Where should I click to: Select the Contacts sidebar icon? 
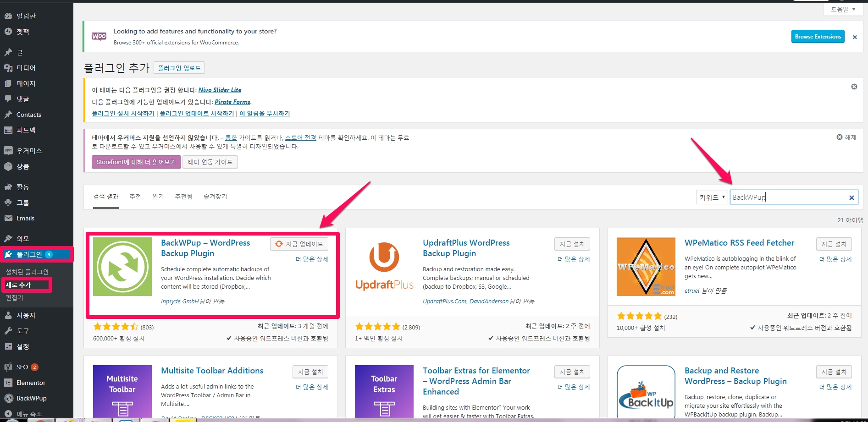pos(8,115)
